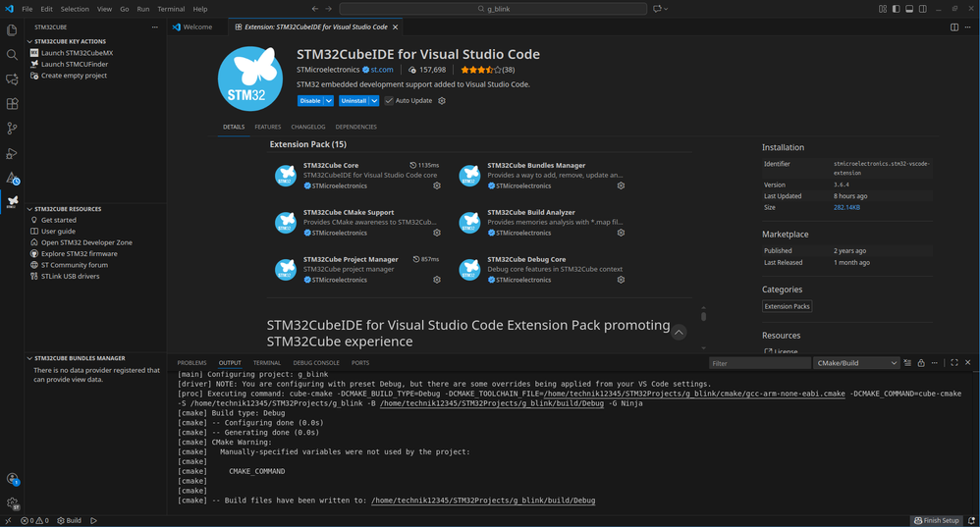Toggle the Auto Update checkbox
The width and height of the screenshot is (980, 527).
389,100
